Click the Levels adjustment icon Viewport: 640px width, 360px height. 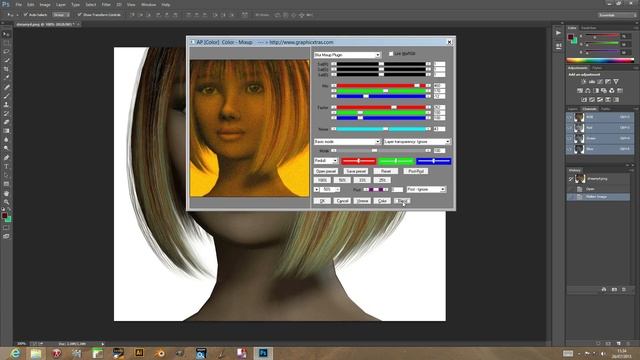pyautogui.click(x=592, y=82)
